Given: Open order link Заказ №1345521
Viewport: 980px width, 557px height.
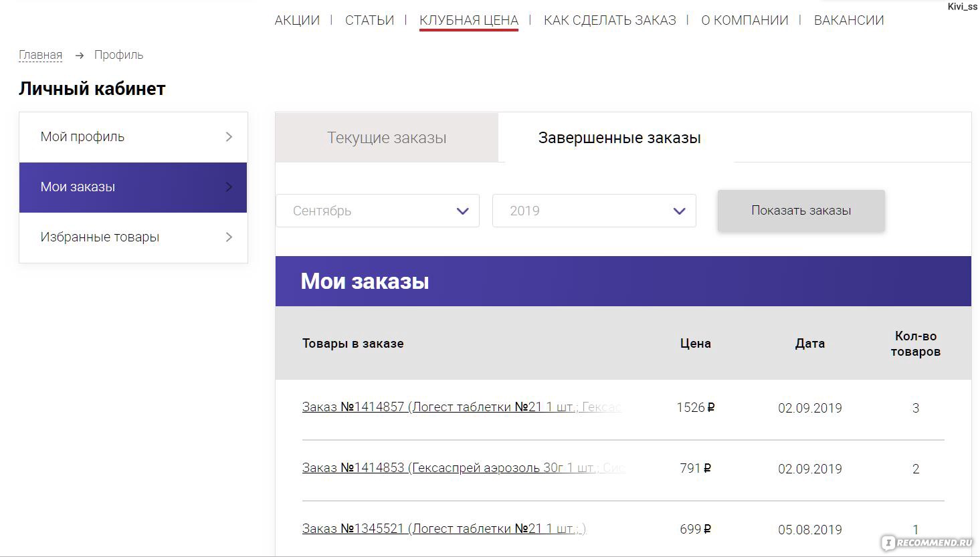Looking at the screenshot, I should tap(444, 528).
